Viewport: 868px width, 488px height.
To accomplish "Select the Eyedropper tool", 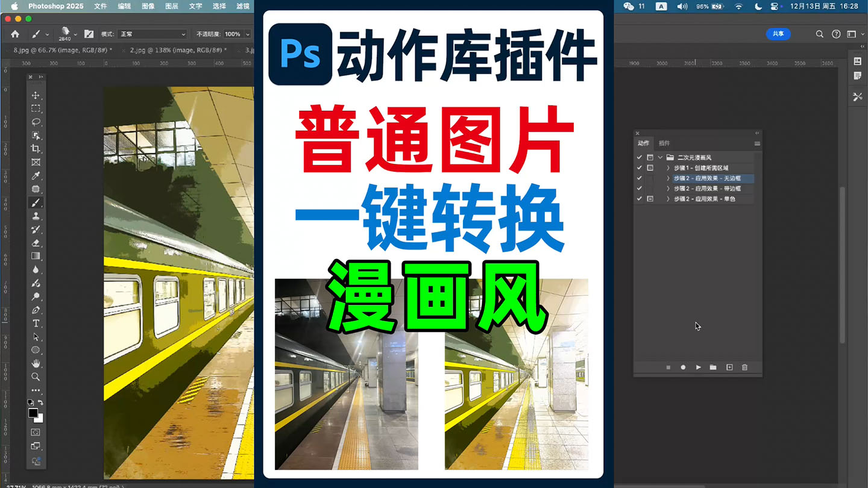I will pos(36,176).
